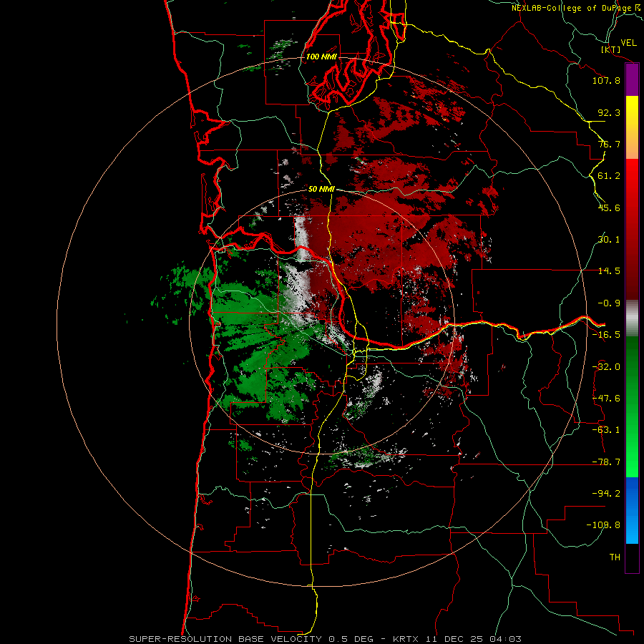Screen dimensions: 644x644
Task: Pick the green segment of the color bar
Action: (x=632, y=406)
